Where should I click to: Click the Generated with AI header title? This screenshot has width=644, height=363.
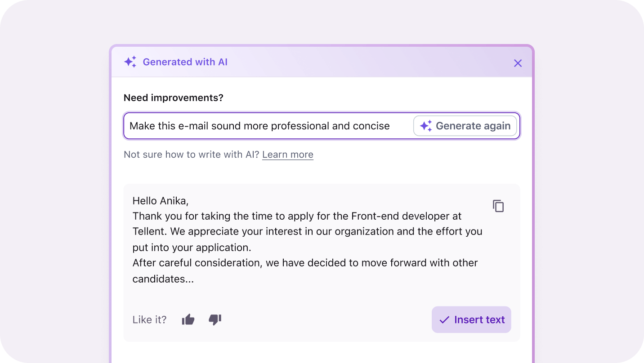click(x=185, y=62)
